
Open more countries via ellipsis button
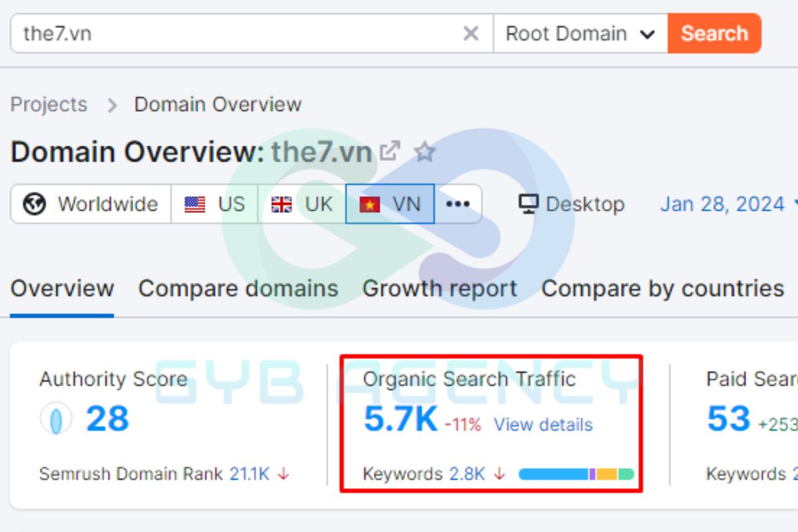tap(458, 204)
